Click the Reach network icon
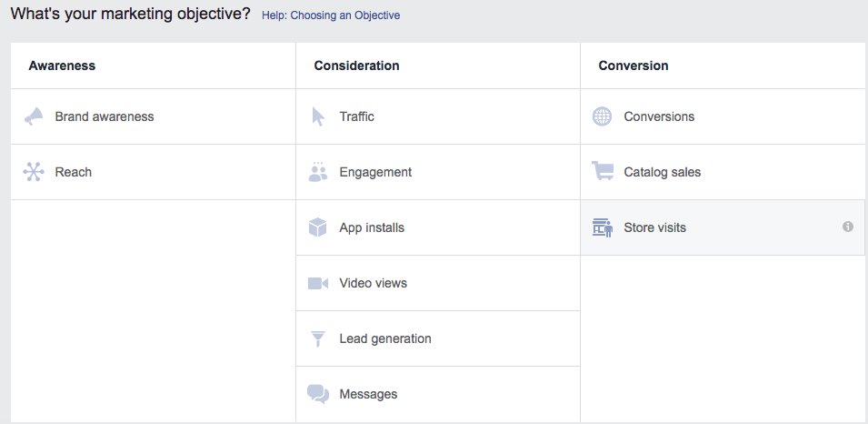Viewport: 868px width, 424px height. tap(34, 172)
